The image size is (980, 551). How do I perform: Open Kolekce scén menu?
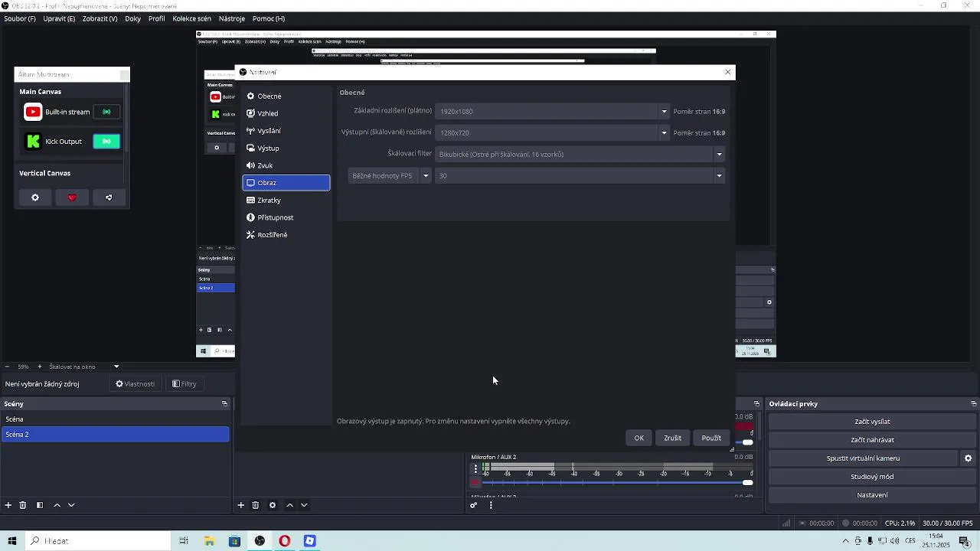tap(192, 18)
